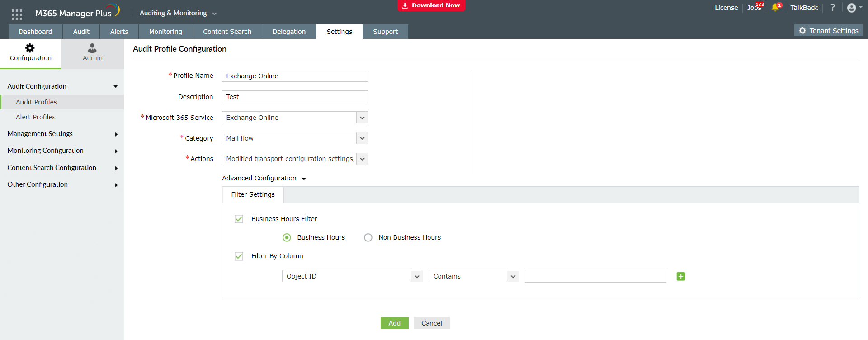Select Audit Profiles in the sidebar

pos(62,102)
